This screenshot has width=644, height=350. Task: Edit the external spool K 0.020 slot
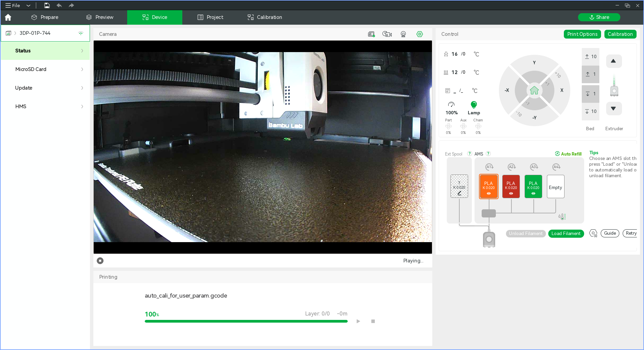point(459,186)
